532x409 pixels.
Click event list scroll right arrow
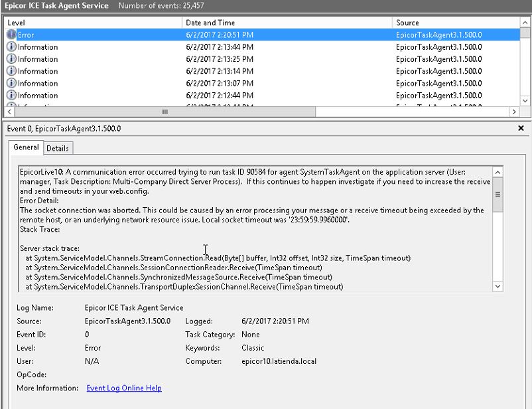514,112
